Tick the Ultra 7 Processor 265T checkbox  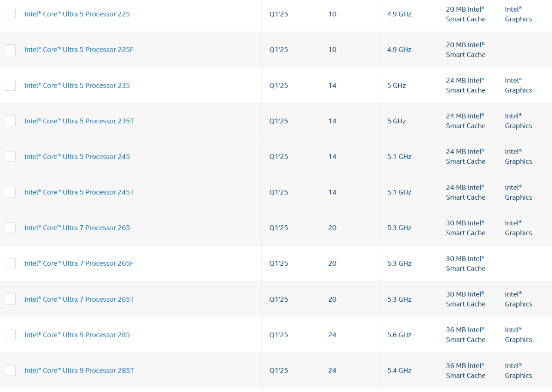pyautogui.click(x=10, y=299)
